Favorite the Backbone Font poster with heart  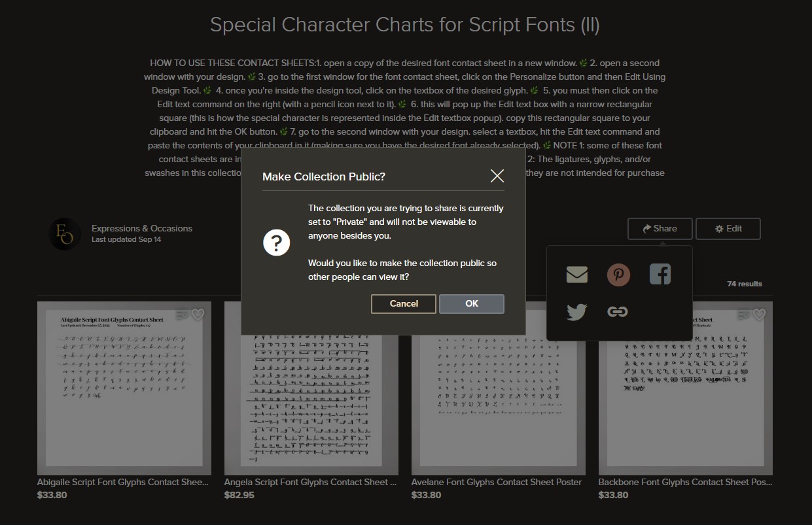(759, 314)
